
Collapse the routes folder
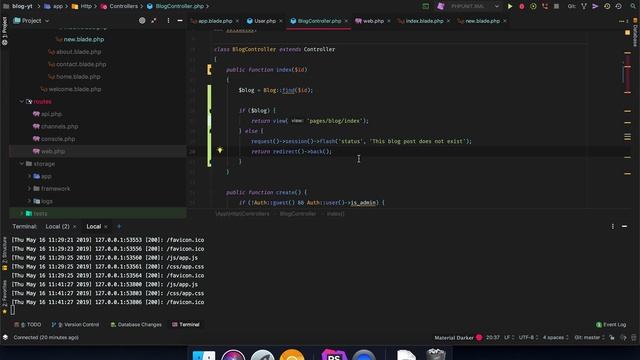(22, 101)
